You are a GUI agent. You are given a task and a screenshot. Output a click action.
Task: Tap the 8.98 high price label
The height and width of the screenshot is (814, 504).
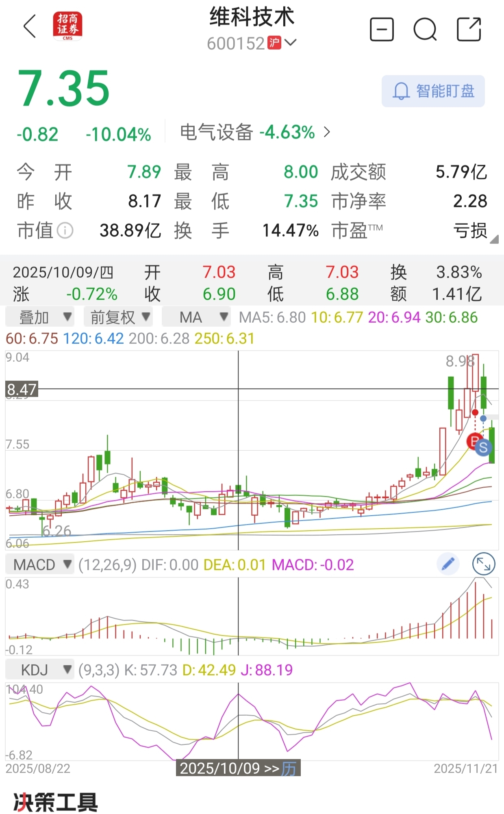[x=460, y=361]
